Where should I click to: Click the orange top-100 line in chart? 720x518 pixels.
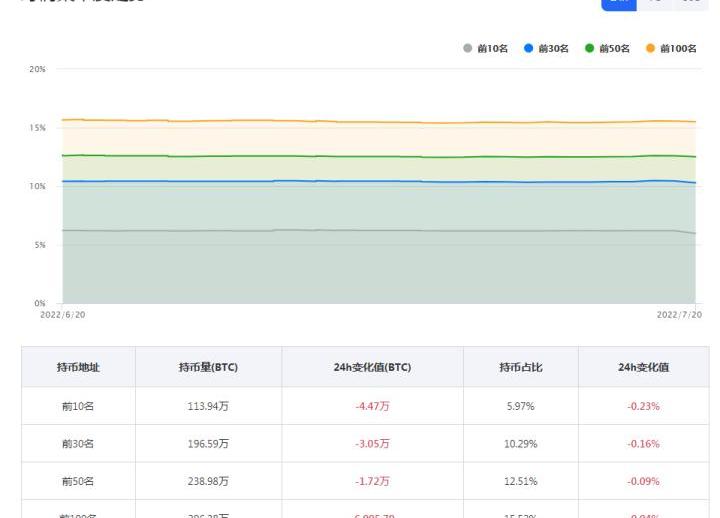[x=379, y=122]
